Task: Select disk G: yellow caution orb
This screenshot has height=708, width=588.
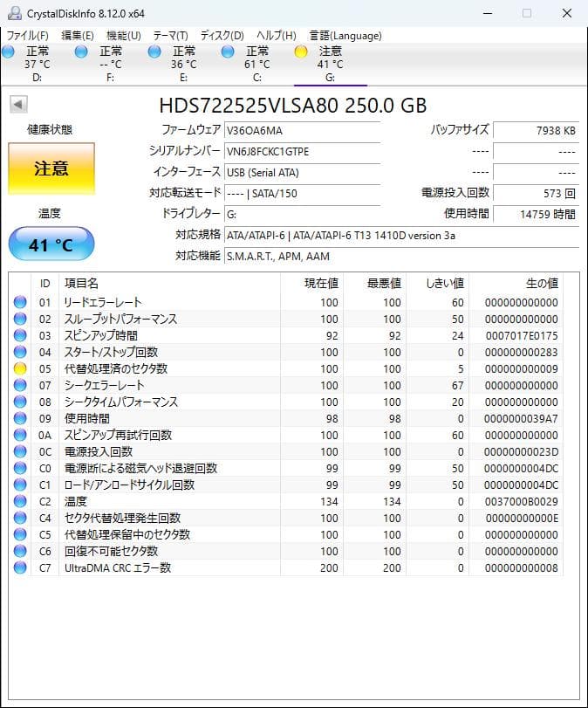Action: click(x=301, y=52)
